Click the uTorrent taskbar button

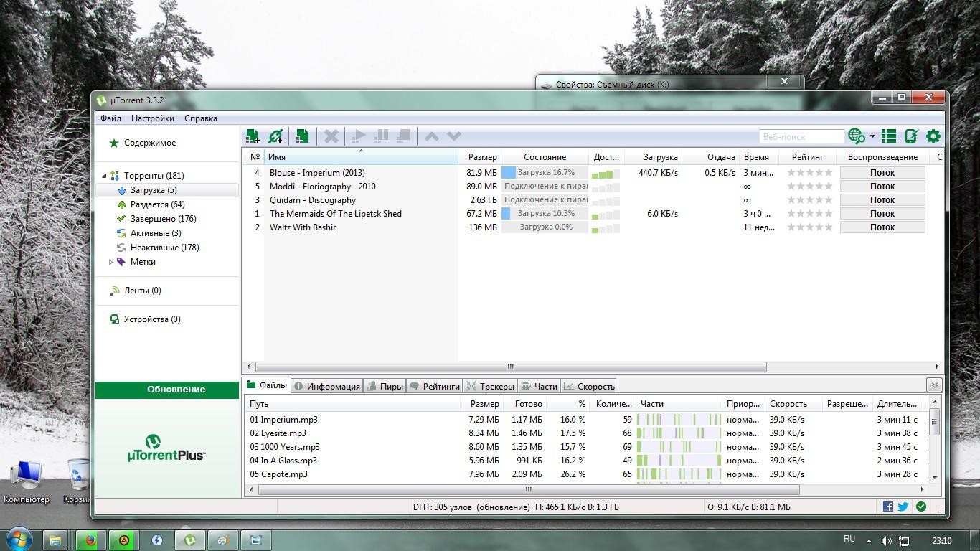(190, 540)
